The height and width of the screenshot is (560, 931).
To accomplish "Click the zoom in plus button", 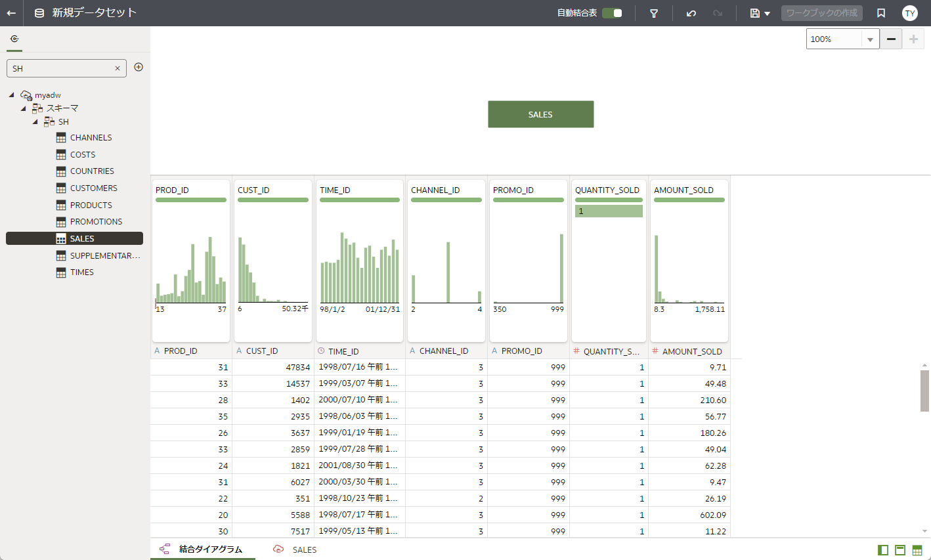I will pyautogui.click(x=913, y=39).
